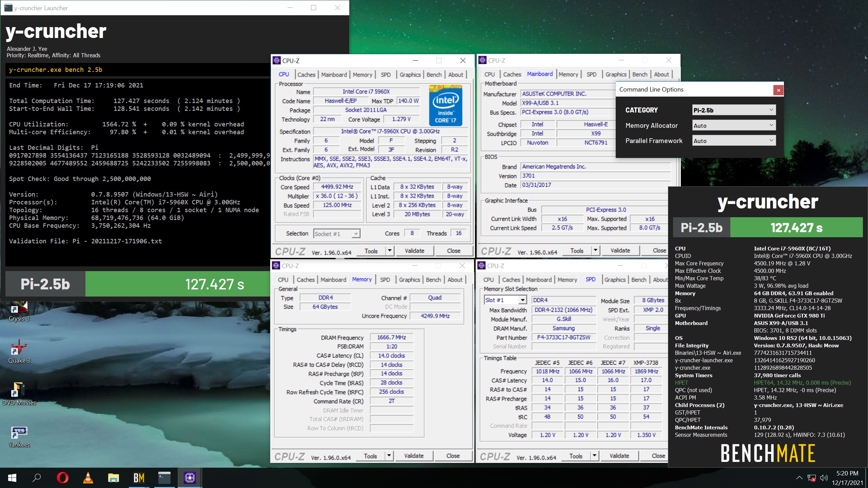Expand Tools arrow in SPD window
Image resolution: width=868 pixels, height=488 pixels.
pyautogui.click(x=594, y=456)
